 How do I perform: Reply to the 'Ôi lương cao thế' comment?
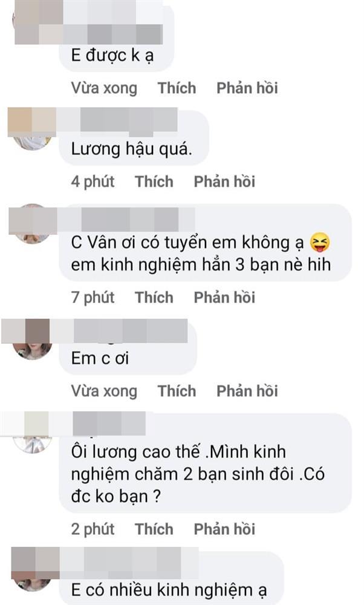point(224,529)
